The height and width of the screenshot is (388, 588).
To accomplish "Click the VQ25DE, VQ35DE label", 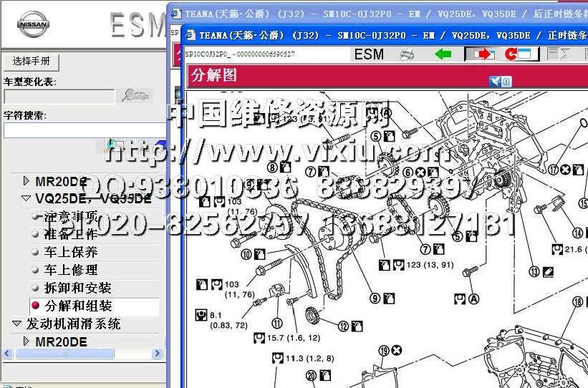I will (x=93, y=199).
